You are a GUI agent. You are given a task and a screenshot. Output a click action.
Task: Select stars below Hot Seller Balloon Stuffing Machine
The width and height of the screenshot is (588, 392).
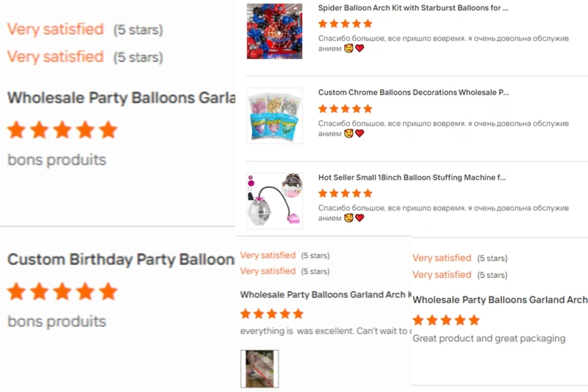(x=345, y=193)
